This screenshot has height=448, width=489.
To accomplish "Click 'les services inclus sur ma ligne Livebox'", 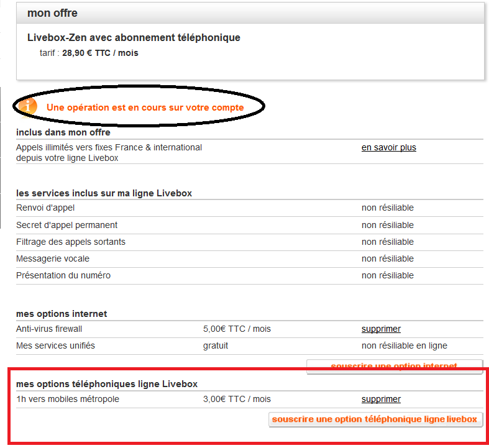I will [104, 193].
